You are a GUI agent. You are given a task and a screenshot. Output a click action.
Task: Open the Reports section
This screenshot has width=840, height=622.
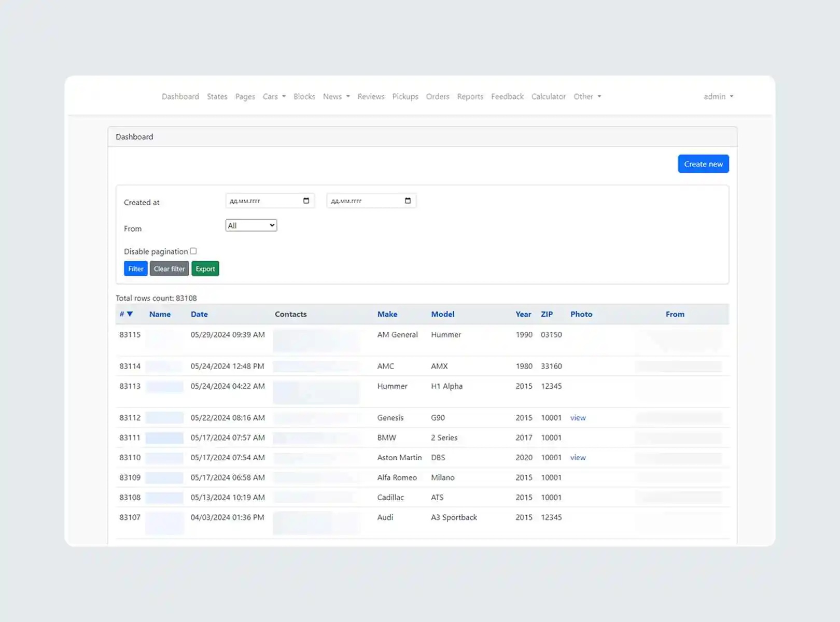click(470, 96)
